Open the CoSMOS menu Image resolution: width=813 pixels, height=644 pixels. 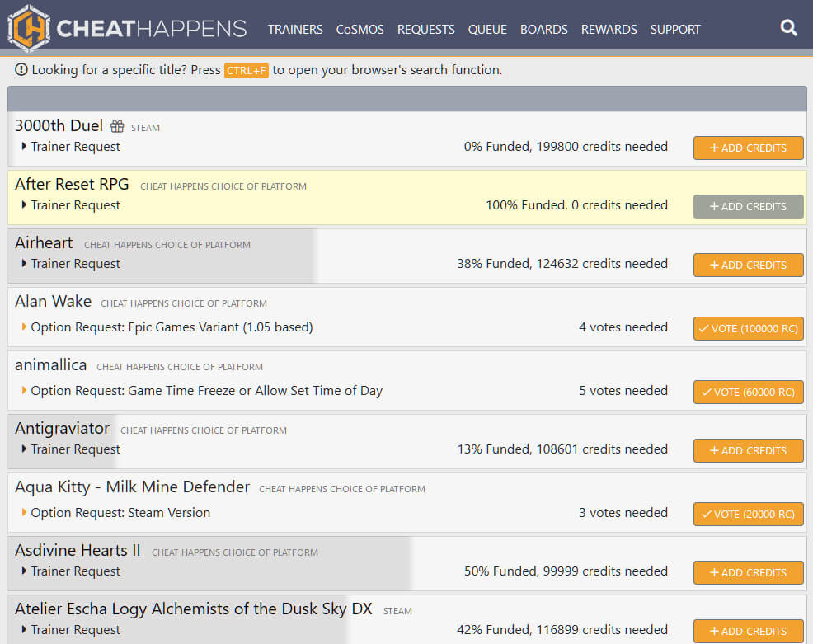point(360,30)
